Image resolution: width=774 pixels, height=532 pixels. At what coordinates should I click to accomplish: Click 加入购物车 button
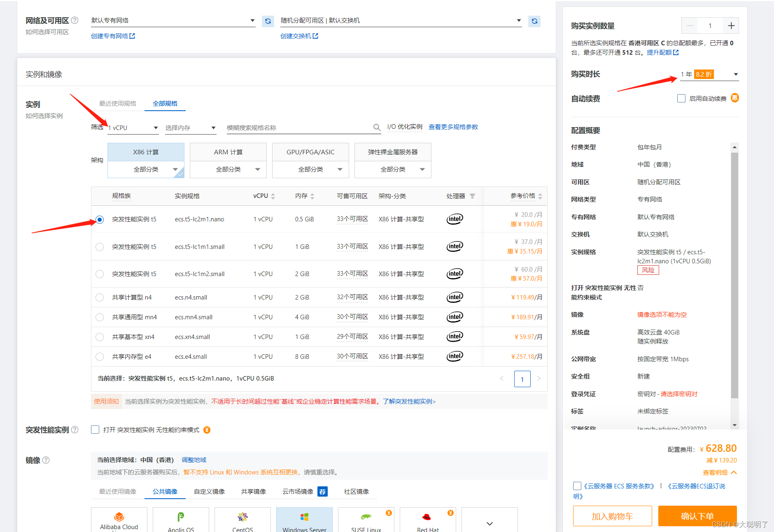pos(612,516)
